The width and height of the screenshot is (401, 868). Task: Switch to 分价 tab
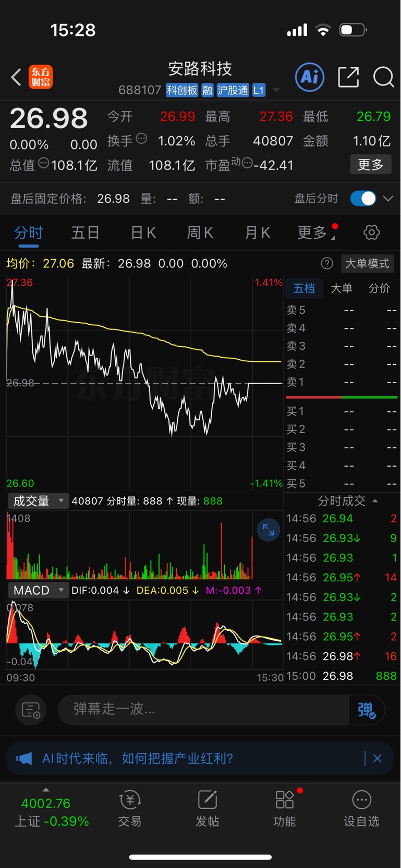tap(379, 288)
